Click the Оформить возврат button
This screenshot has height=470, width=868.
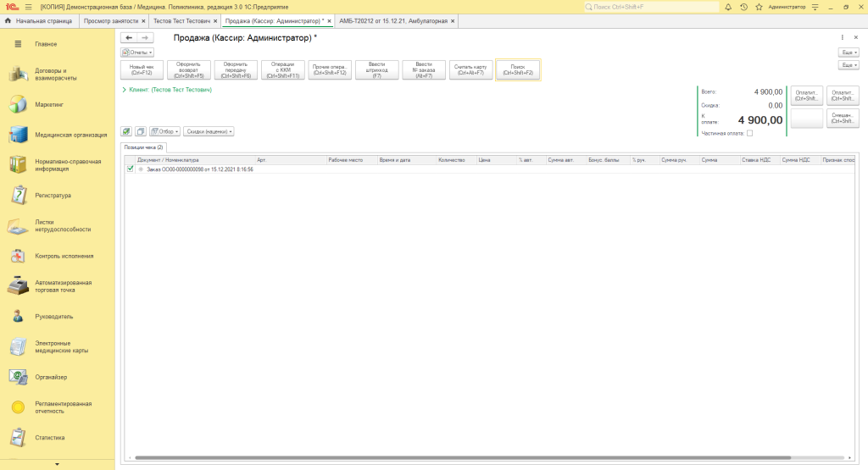pos(188,69)
